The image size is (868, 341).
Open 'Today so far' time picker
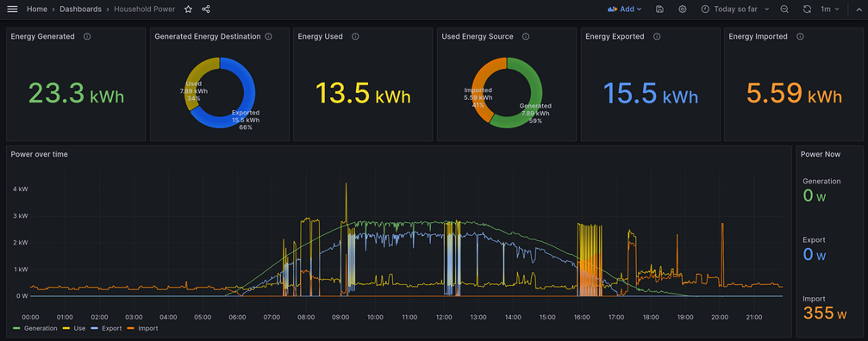(x=734, y=9)
